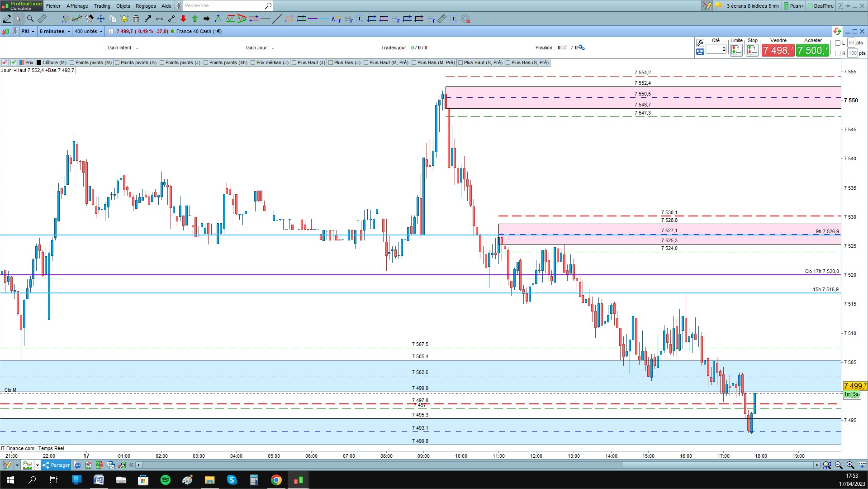
Task: Check the L limit points checkbox
Action: [x=838, y=43]
